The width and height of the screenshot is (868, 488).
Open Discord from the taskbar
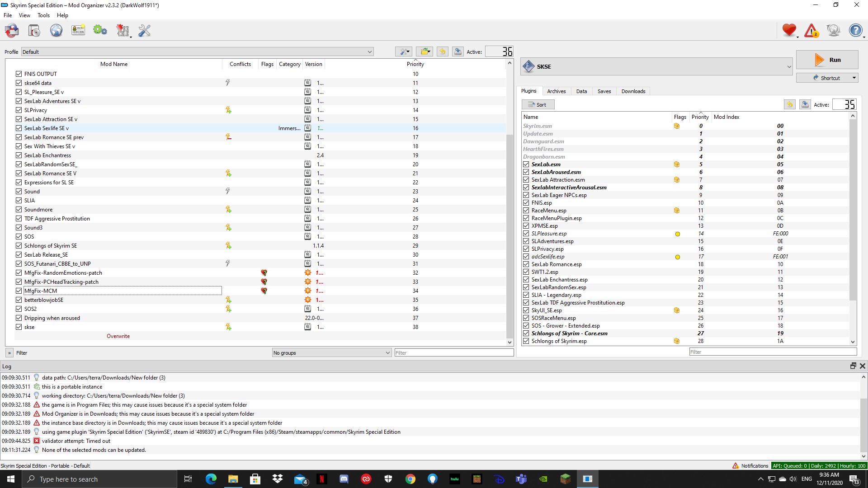click(x=344, y=479)
